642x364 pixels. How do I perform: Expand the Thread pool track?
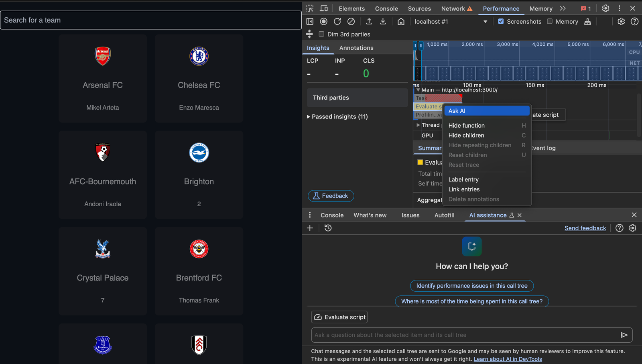point(418,125)
